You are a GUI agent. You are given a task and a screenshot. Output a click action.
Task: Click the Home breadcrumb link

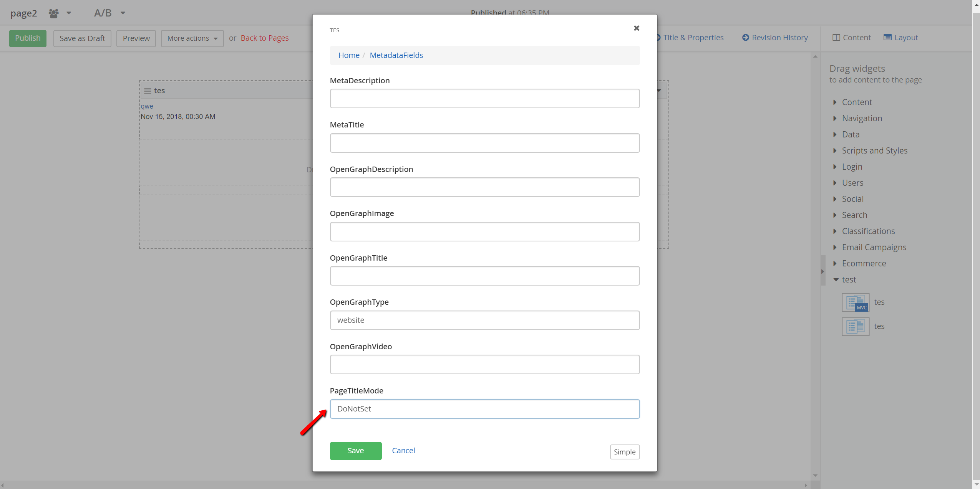point(348,55)
